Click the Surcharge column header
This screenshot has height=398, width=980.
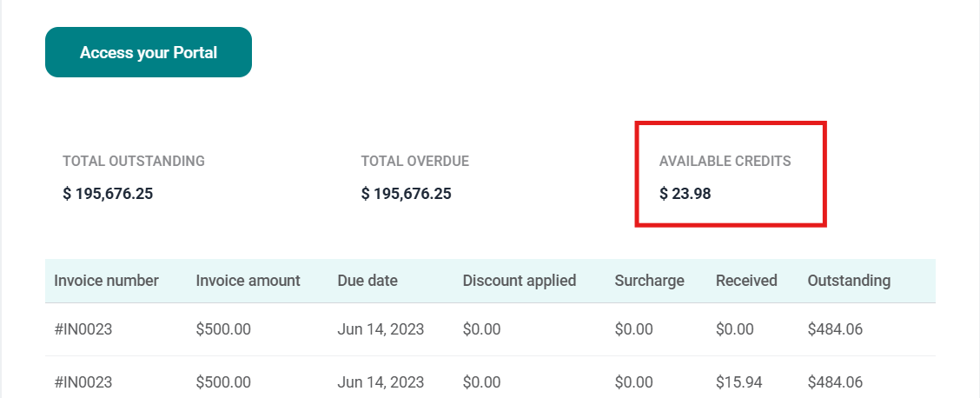(649, 281)
